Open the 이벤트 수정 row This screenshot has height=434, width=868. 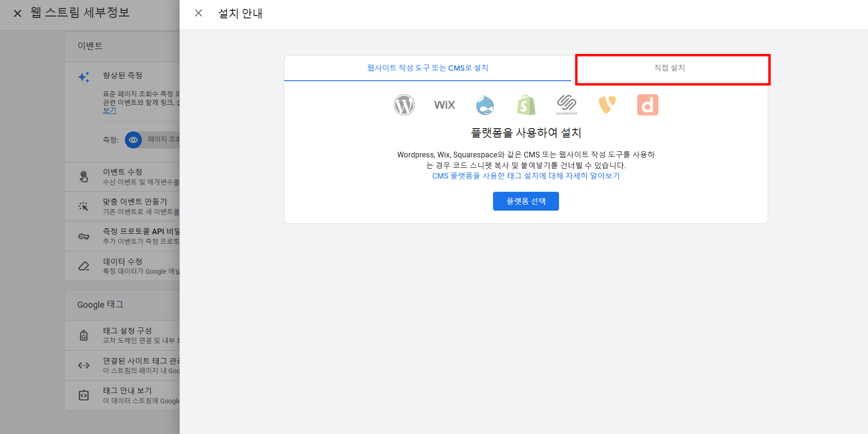[x=122, y=177]
